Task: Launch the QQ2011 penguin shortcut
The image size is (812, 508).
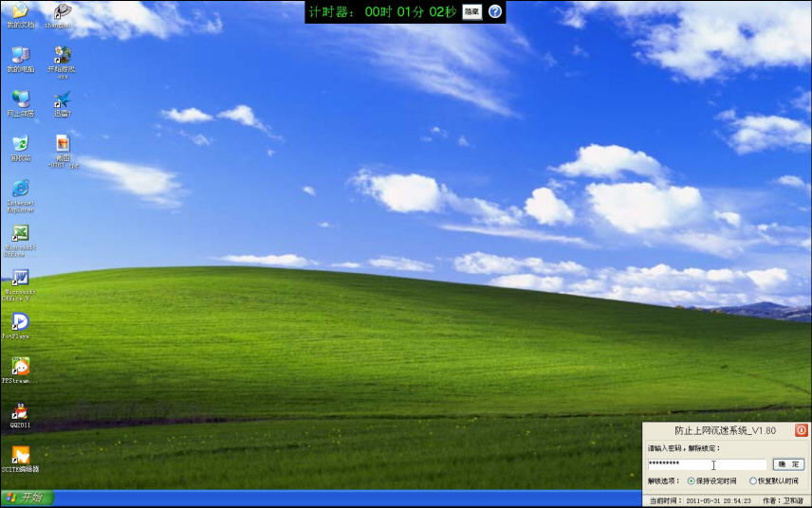Action: [x=20, y=415]
